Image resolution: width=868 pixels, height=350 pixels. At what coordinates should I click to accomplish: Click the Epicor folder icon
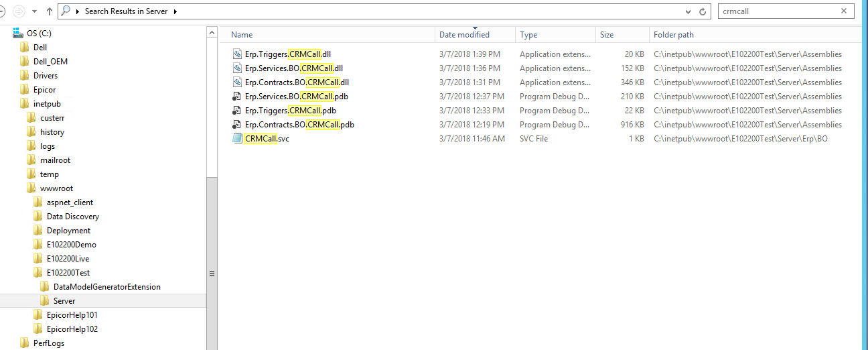pyautogui.click(x=25, y=89)
